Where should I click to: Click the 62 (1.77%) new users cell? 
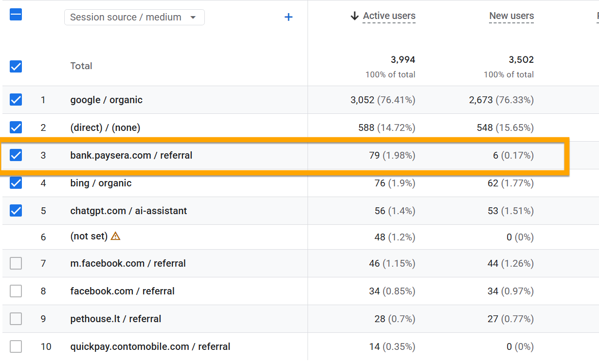pyautogui.click(x=510, y=183)
